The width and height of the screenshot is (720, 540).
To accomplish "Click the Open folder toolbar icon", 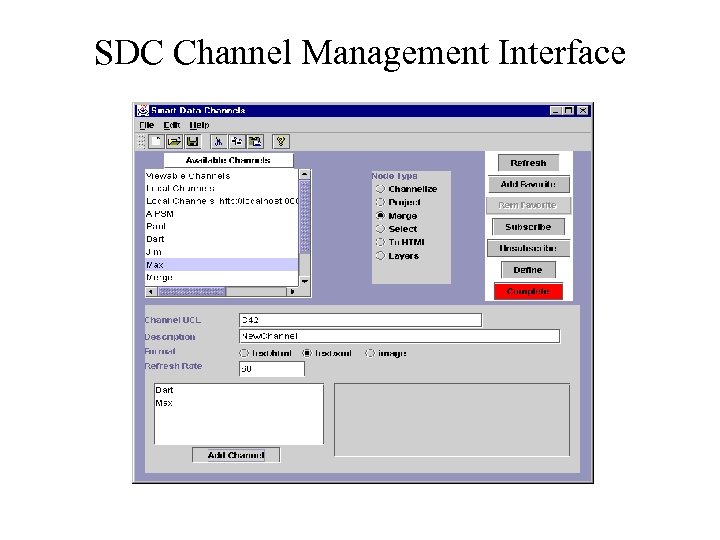I will click(x=174, y=141).
